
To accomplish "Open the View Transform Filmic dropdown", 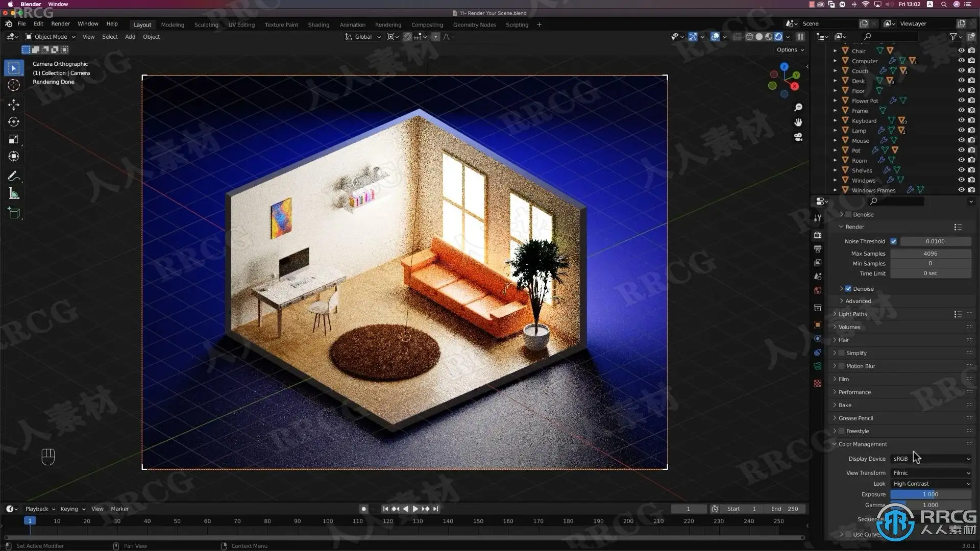I will (931, 473).
